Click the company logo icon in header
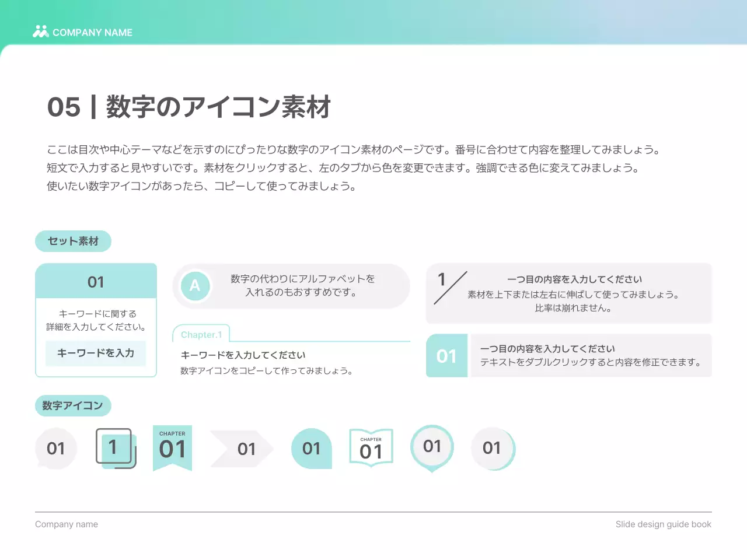The image size is (747, 560). 40,32
